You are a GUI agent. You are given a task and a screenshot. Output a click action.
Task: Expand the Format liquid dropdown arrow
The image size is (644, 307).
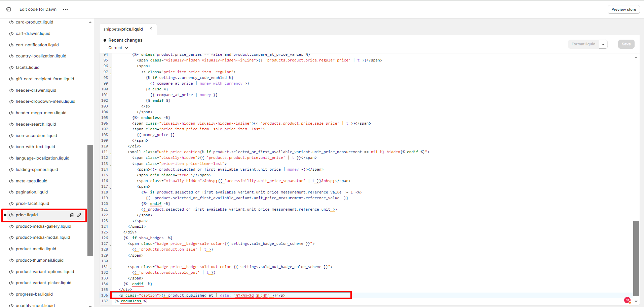point(603,44)
